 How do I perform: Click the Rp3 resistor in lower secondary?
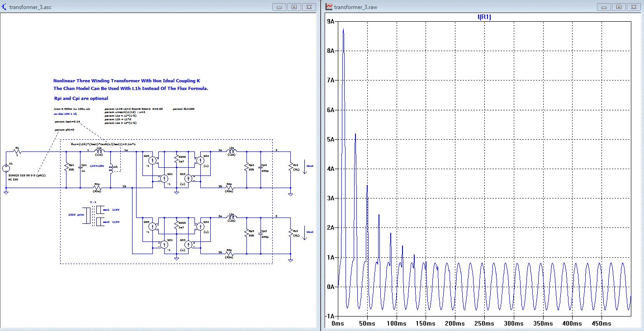tap(246, 234)
